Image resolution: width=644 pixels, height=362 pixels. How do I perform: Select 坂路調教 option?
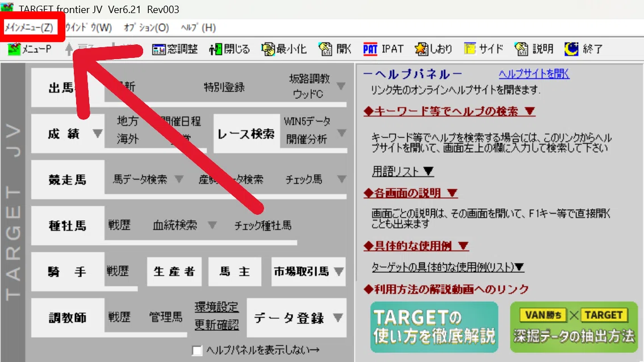coord(310,78)
